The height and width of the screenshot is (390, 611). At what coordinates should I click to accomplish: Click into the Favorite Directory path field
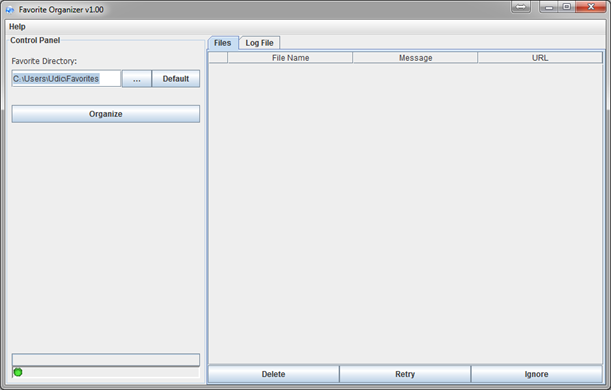click(66, 79)
